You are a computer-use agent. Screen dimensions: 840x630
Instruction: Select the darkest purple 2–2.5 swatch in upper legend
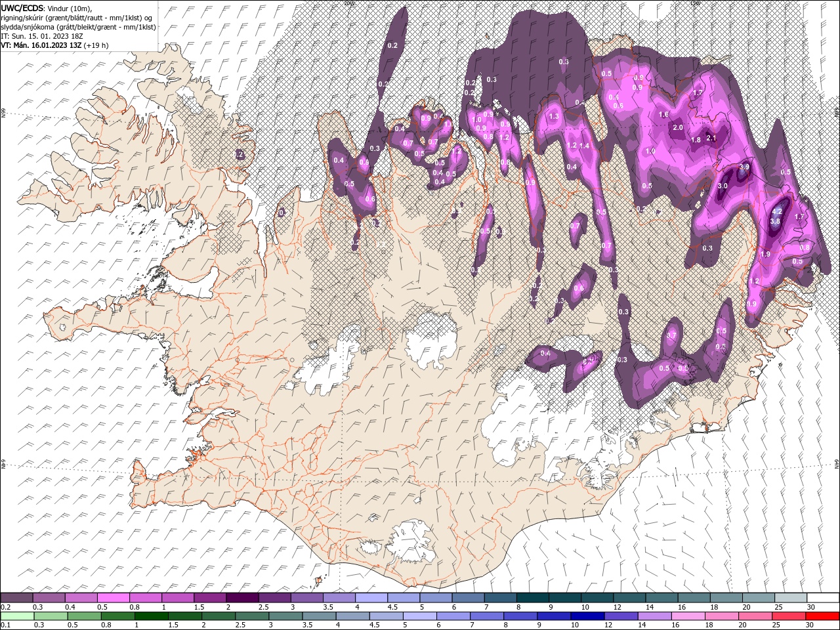pyautogui.click(x=242, y=597)
